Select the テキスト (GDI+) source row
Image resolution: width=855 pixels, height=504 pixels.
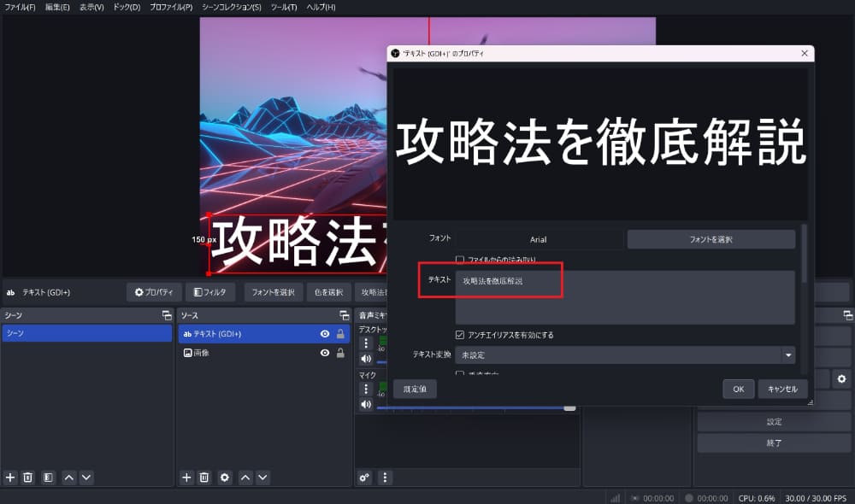click(264, 333)
